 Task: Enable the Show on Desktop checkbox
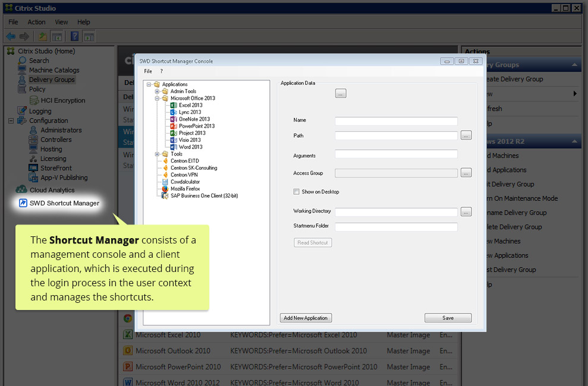(296, 192)
